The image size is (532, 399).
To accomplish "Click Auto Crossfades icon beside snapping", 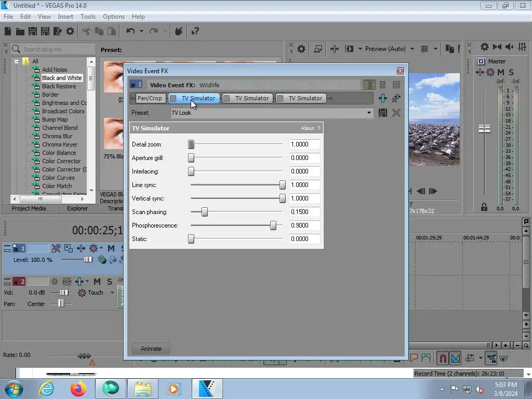I will (x=456, y=358).
